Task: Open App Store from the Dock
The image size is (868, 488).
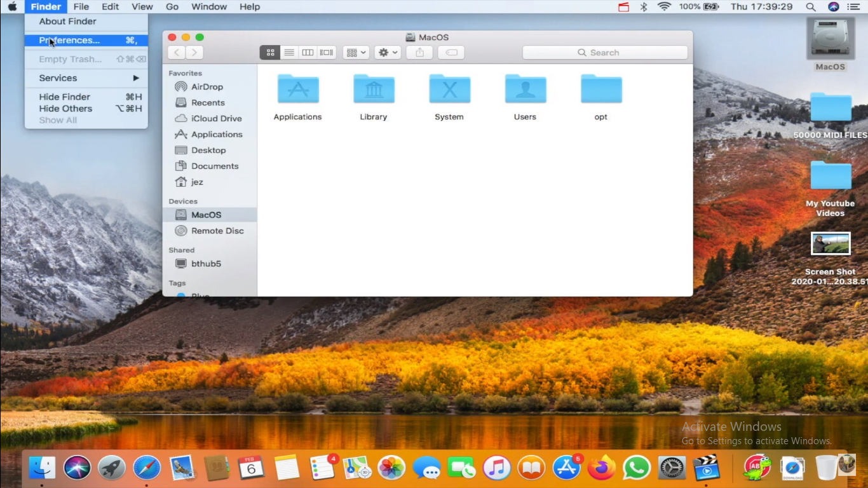Action: (567, 468)
